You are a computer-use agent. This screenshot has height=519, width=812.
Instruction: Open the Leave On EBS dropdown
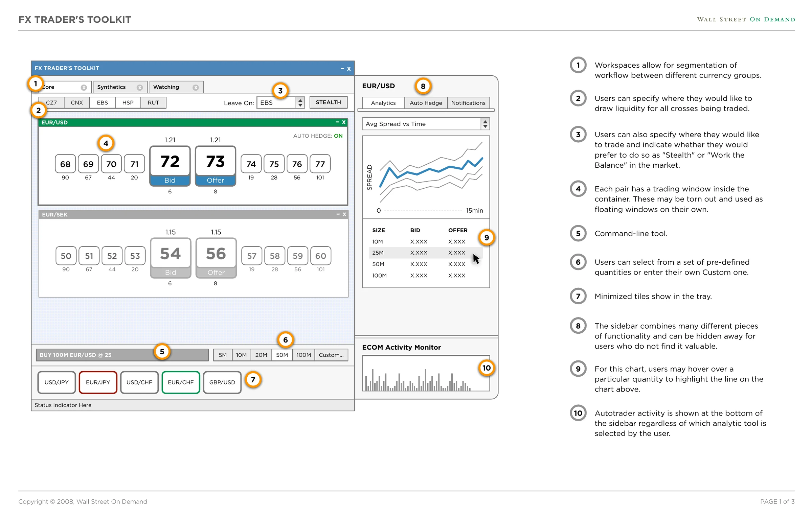[280, 103]
